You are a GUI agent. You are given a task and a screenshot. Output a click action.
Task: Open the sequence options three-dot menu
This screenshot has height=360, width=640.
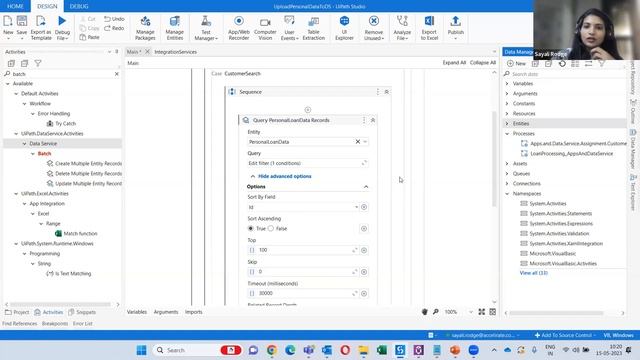point(378,92)
